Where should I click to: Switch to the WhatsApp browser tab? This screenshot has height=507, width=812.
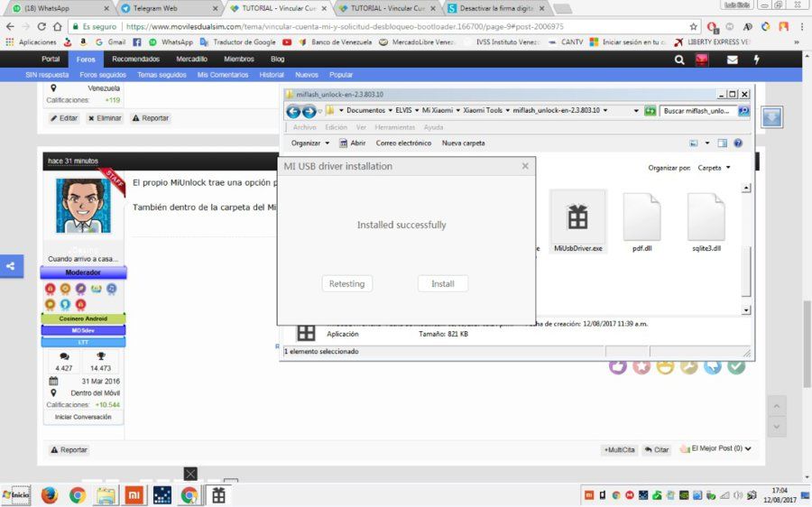click(x=60, y=8)
